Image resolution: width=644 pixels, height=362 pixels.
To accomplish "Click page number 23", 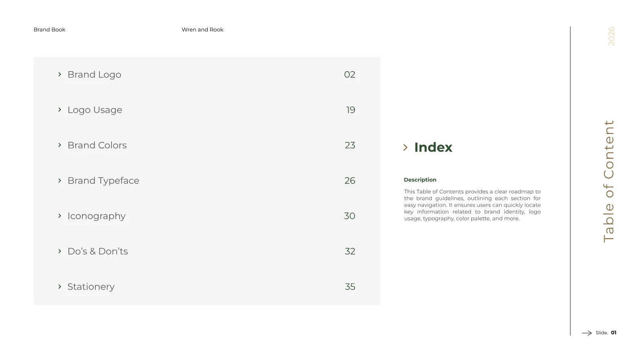I will (350, 145).
